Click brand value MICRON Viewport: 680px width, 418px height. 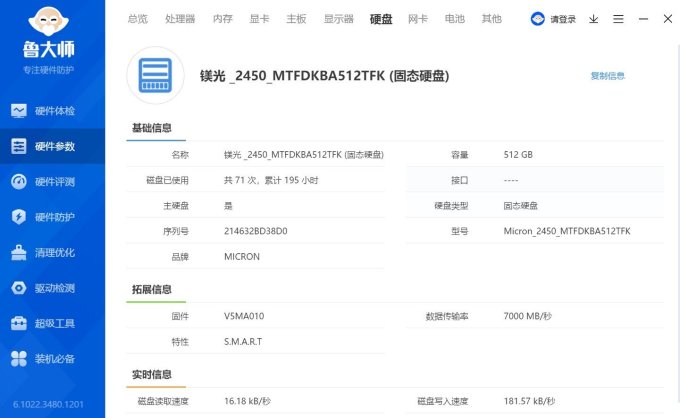[x=242, y=257]
